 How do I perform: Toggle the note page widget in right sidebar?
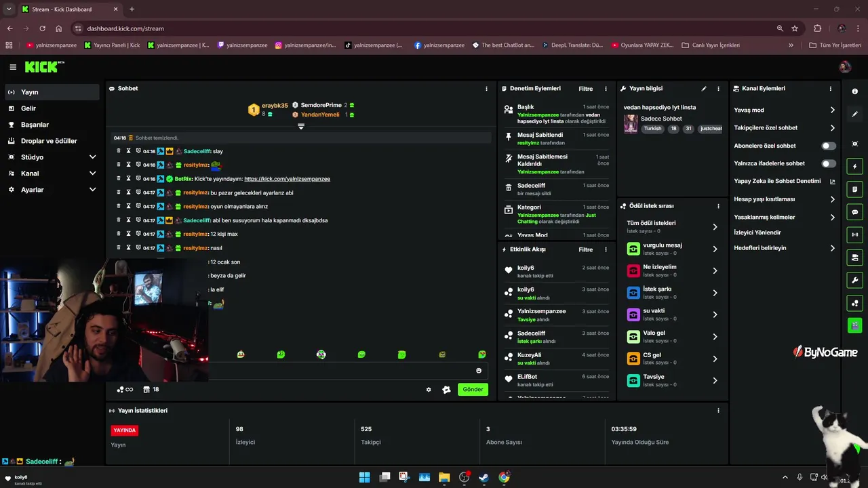click(x=854, y=189)
